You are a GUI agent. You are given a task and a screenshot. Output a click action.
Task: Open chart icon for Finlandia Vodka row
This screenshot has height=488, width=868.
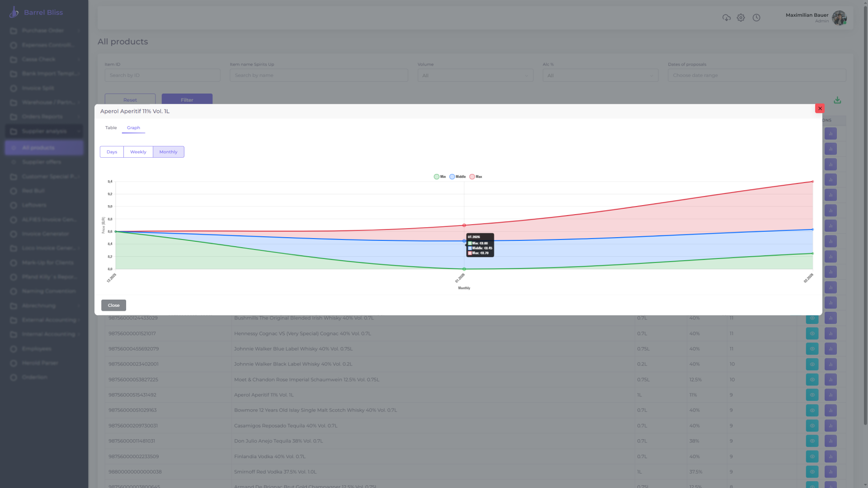[830, 456]
